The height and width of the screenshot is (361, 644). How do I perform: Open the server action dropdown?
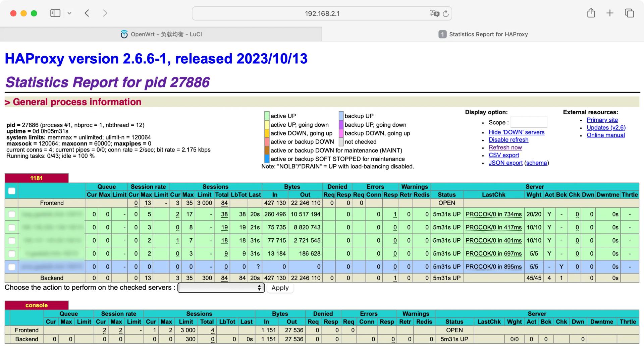coord(221,288)
